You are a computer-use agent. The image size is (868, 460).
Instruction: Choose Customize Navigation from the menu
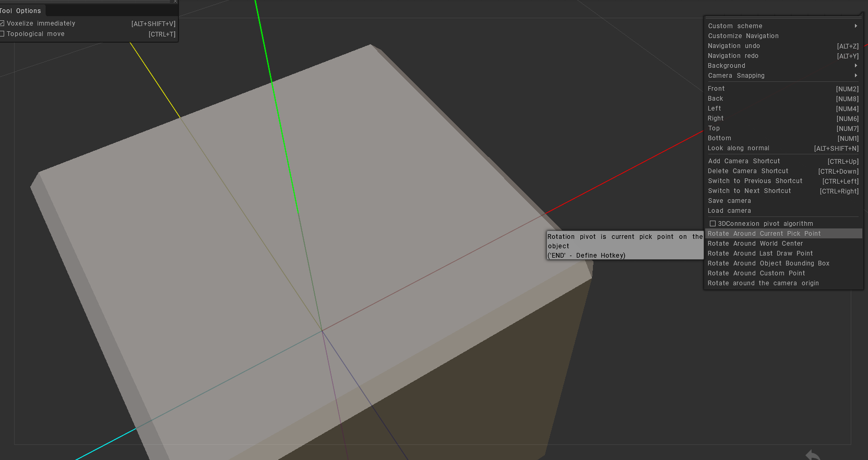click(x=743, y=36)
